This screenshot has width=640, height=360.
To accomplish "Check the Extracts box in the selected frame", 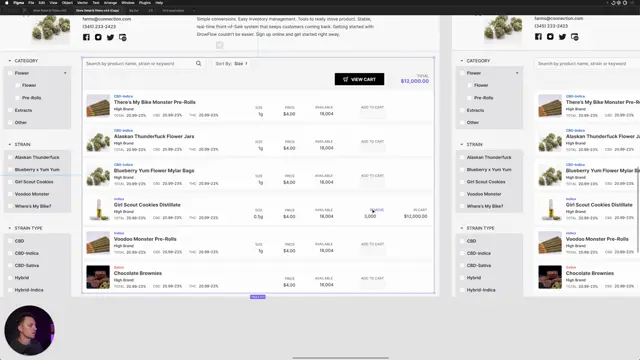I will [x=10, y=110].
